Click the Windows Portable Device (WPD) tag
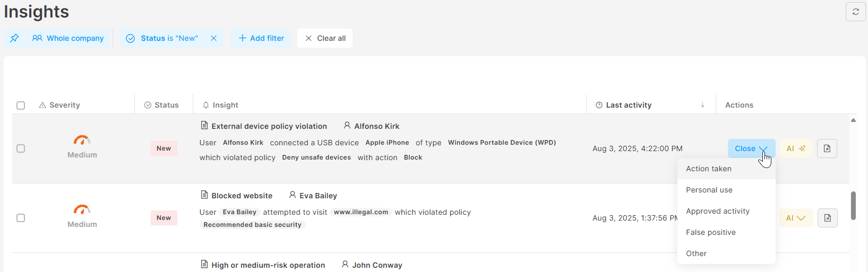Image resolution: width=868 pixels, height=272 pixels. 502,143
